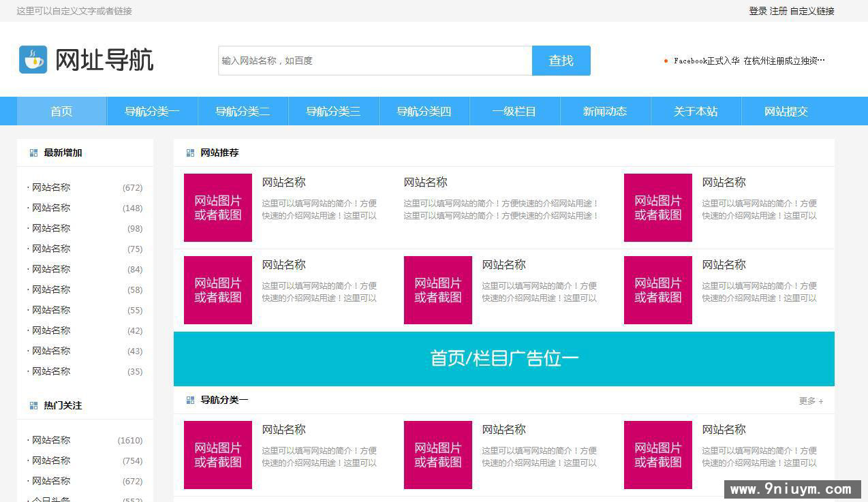
Task: Click the first 网站图片或者截图 thumbnail in 网站推荐
Action: (217, 207)
